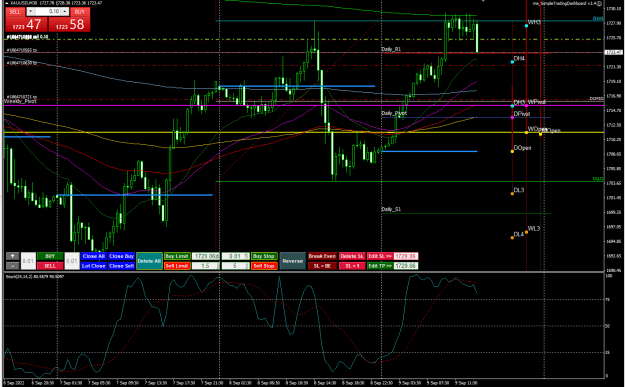Click the Buy Limit button
Viewport: 625px width, 387px height.
tap(177, 256)
